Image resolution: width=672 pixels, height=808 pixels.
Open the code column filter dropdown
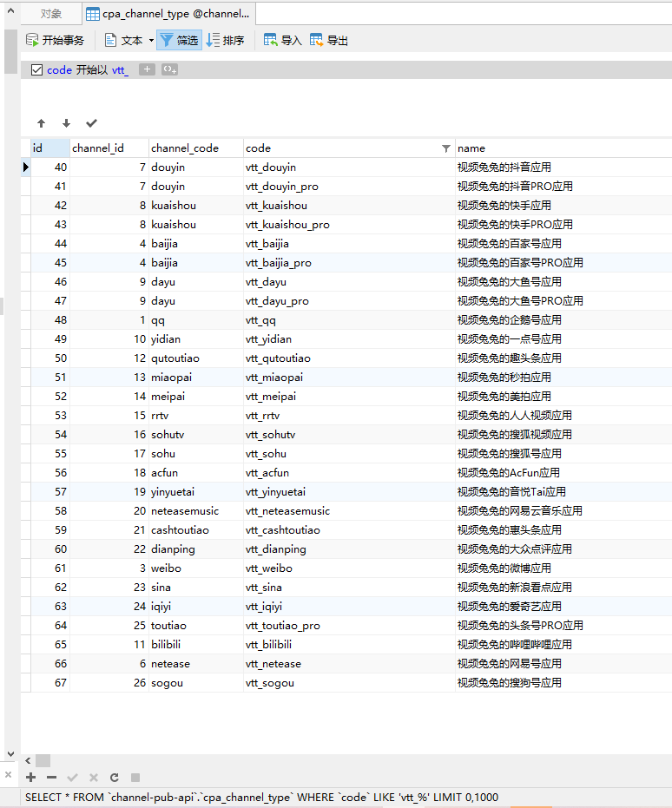click(x=446, y=148)
